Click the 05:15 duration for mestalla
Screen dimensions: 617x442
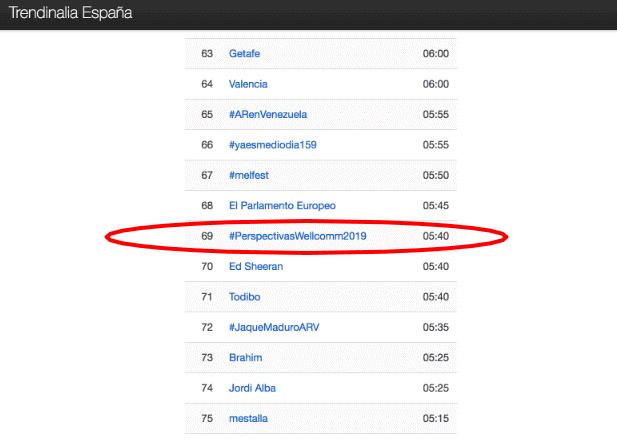pyautogui.click(x=436, y=418)
